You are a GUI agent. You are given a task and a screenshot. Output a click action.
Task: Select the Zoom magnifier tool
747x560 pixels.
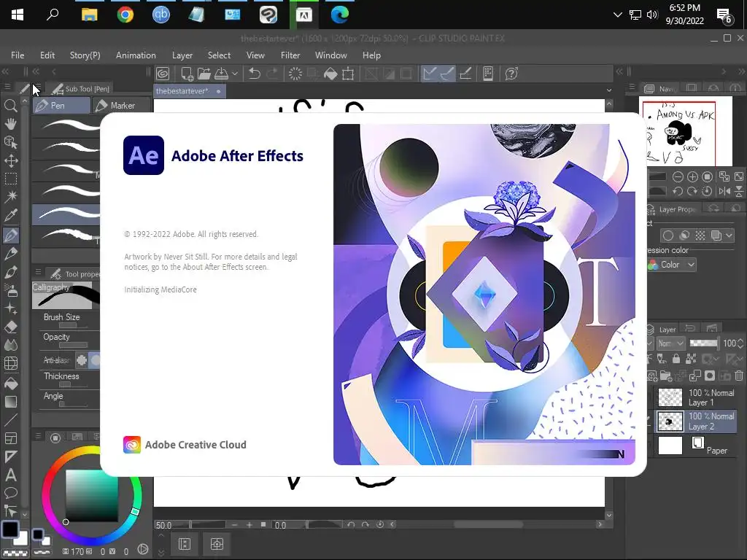tap(10, 106)
